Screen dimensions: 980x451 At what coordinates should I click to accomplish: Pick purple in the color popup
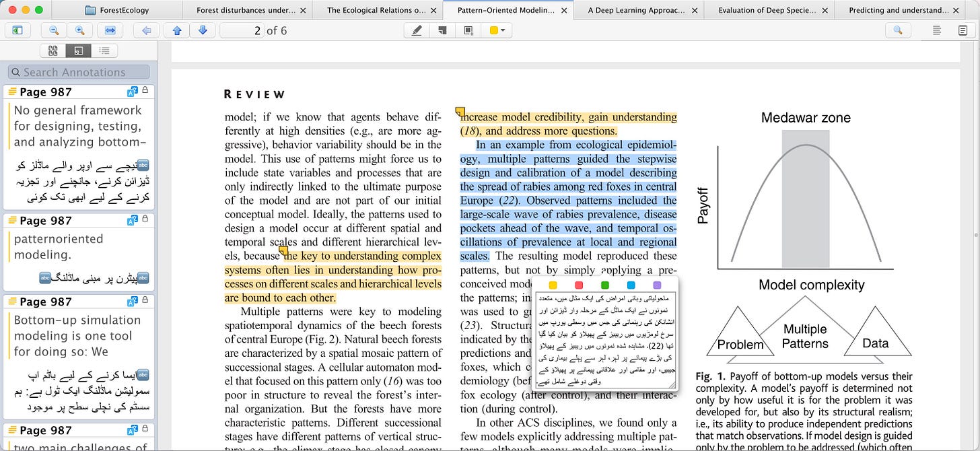tap(658, 285)
